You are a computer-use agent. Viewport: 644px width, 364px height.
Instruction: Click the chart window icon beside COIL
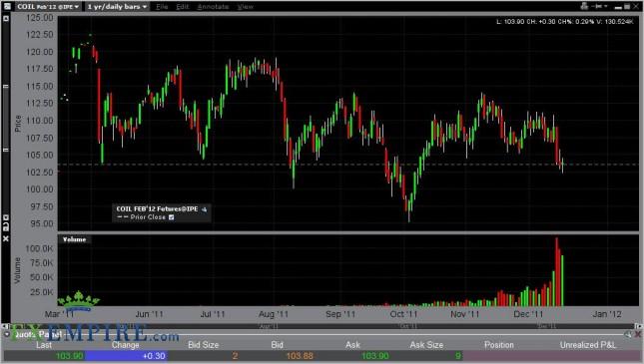[7, 6]
